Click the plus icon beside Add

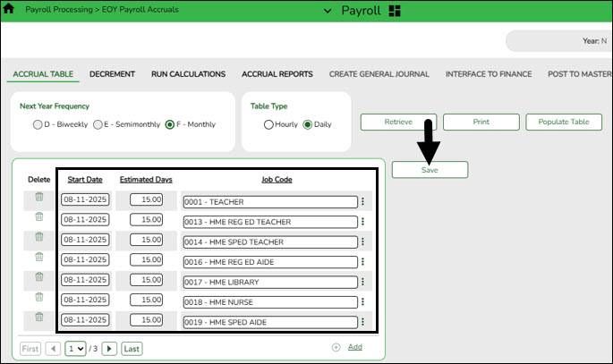coord(336,347)
